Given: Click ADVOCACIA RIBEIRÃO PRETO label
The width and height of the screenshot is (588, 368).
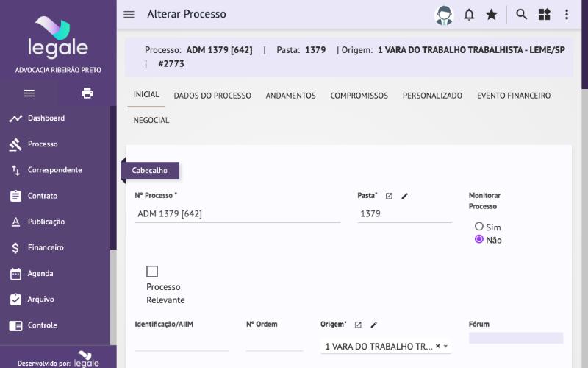Looking at the screenshot, I should 58,70.
